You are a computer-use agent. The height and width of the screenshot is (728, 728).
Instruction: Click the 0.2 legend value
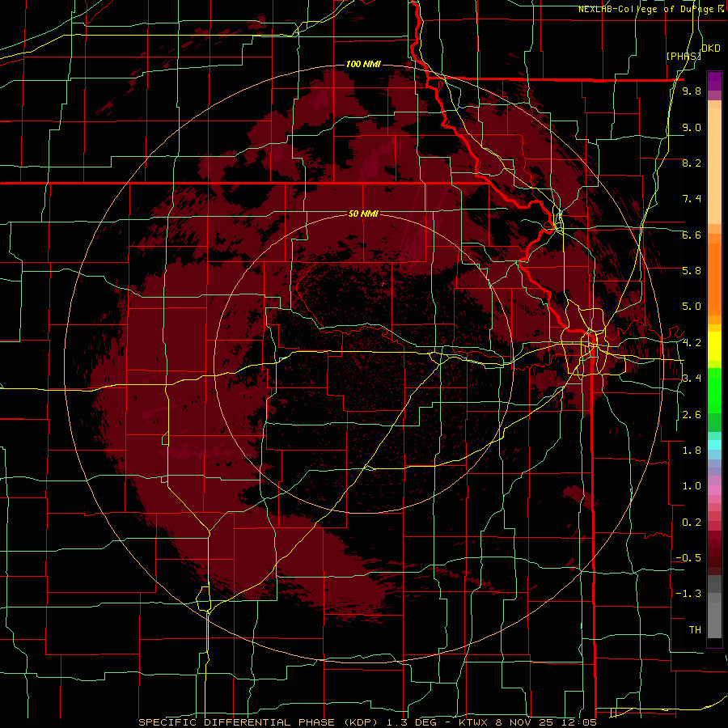(692, 523)
